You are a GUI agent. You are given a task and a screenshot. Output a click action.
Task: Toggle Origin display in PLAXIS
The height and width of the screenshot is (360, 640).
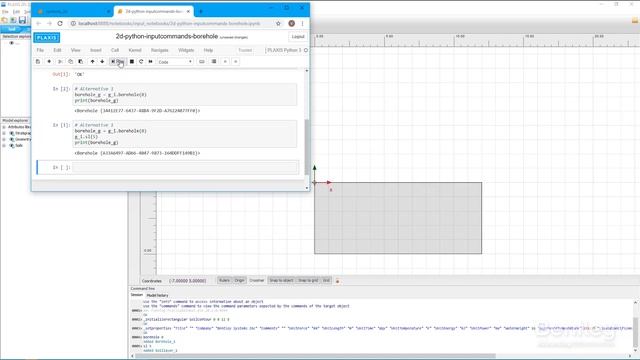(240, 280)
